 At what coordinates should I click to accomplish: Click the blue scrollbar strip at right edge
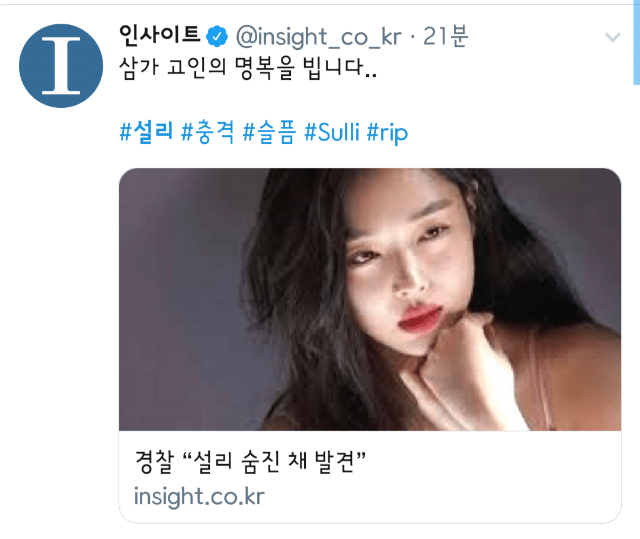click(x=637, y=43)
